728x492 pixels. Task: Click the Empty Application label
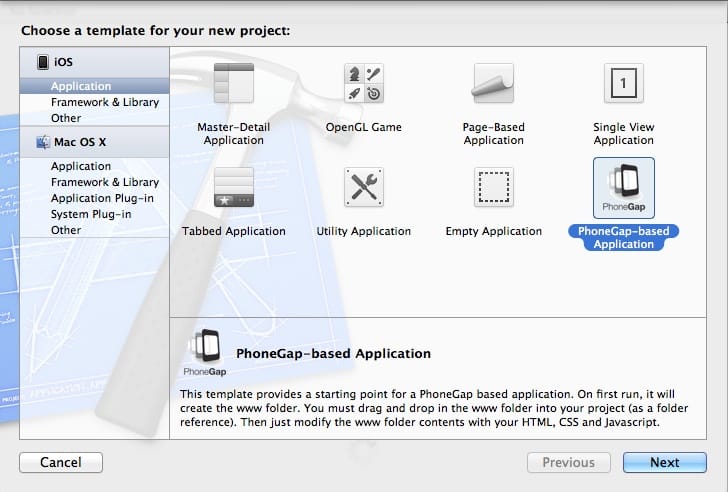[x=494, y=231]
